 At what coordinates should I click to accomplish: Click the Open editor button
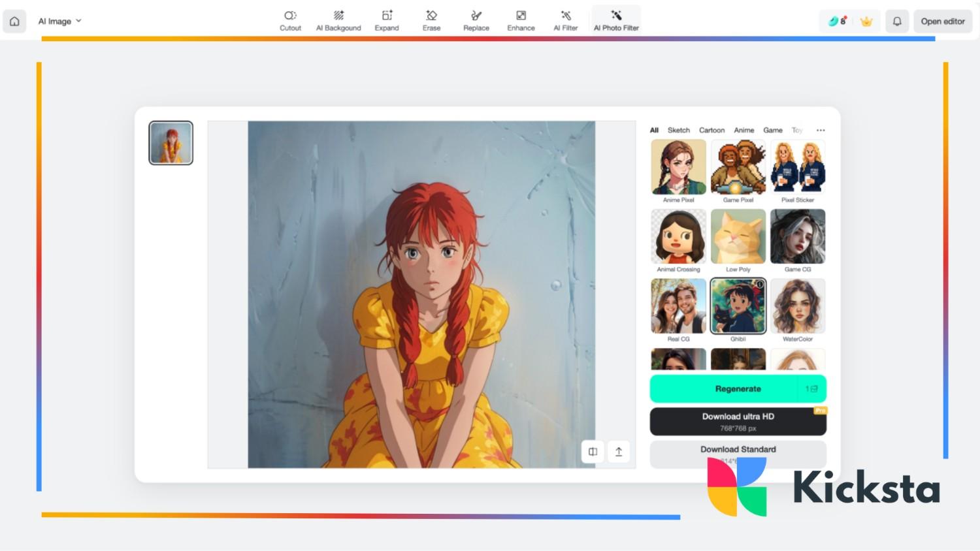pyautogui.click(x=943, y=21)
